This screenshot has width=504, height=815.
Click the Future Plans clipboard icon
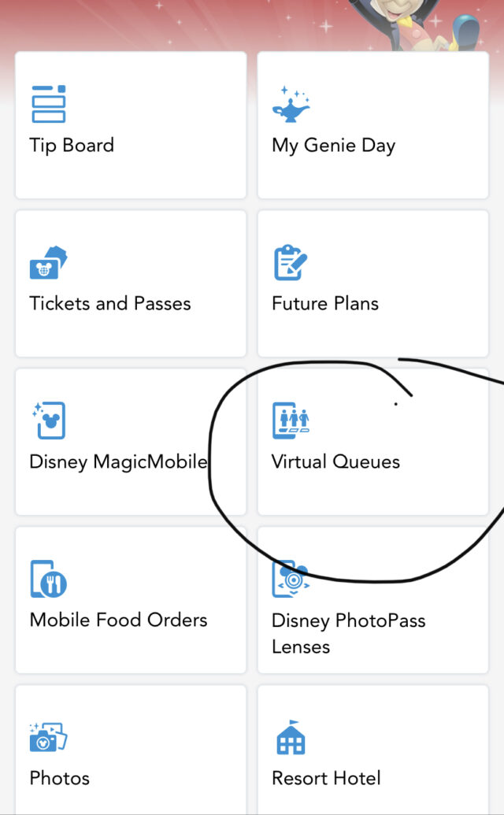[x=291, y=261]
